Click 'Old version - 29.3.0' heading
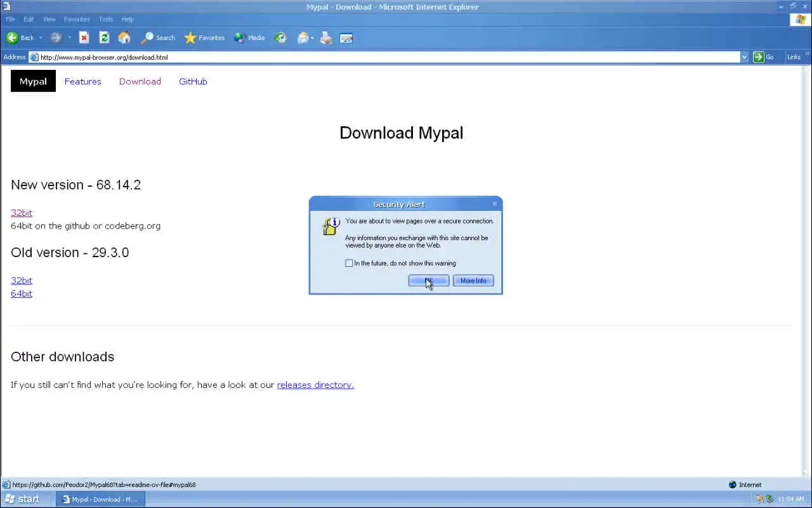 [70, 252]
